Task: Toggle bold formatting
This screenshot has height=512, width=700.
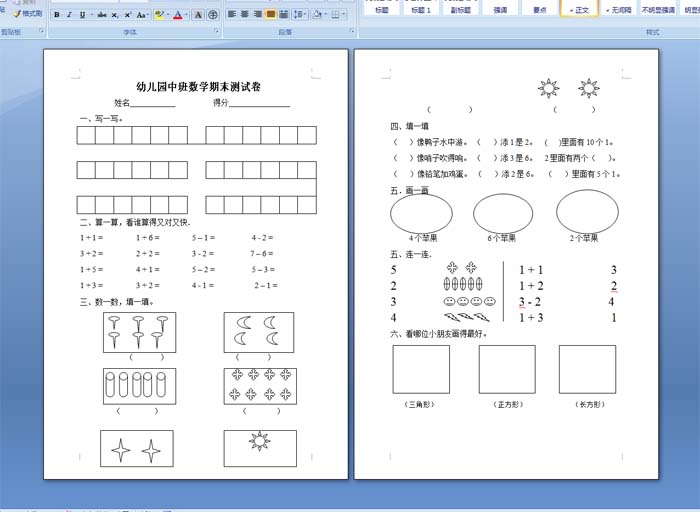Action: click(x=57, y=15)
